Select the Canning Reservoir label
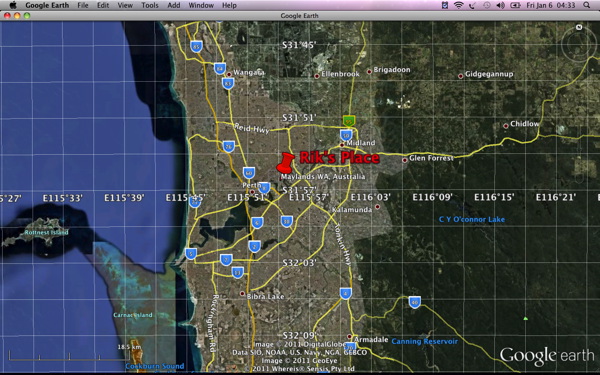 tap(424, 341)
